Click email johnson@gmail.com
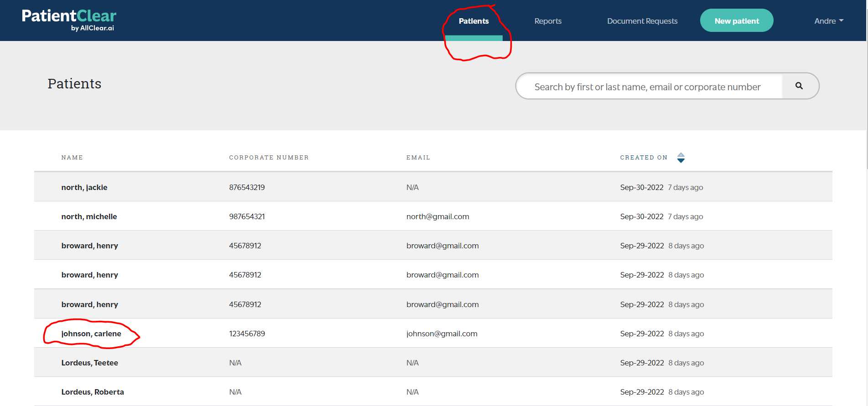Image resolution: width=868 pixels, height=406 pixels. tap(442, 334)
